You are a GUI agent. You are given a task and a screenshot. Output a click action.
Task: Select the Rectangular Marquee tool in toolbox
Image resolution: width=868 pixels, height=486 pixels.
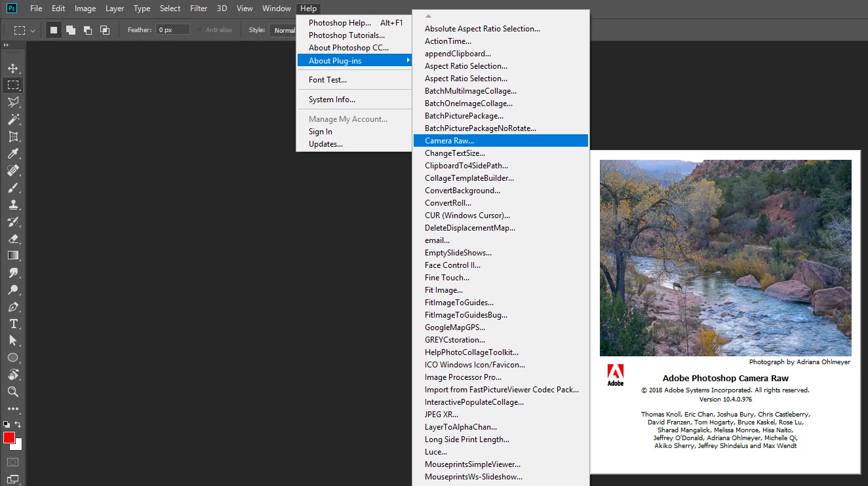point(13,85)
